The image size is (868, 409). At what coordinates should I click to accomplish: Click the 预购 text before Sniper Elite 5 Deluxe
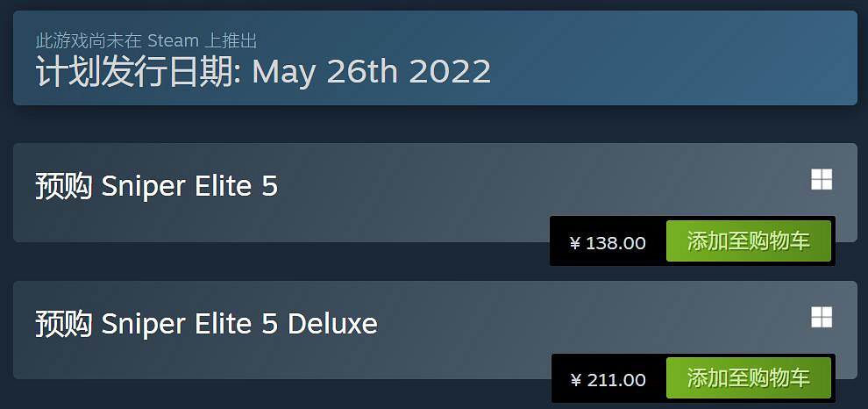[63, 324]
